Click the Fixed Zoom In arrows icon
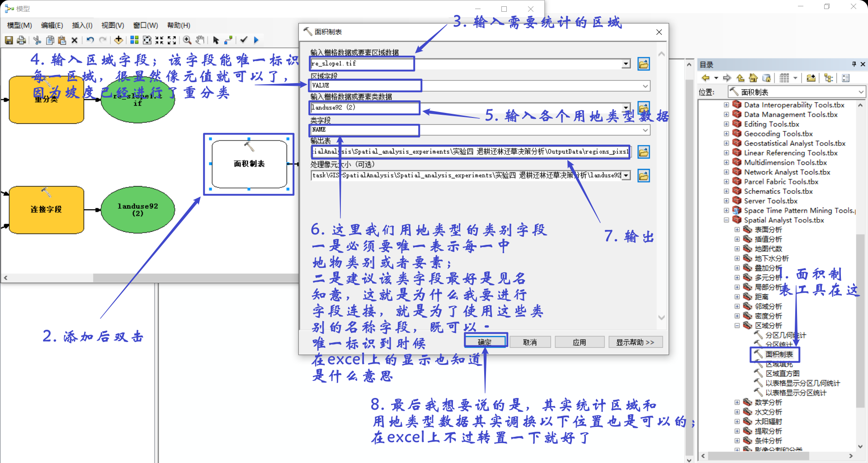 [x=159, y=40]
